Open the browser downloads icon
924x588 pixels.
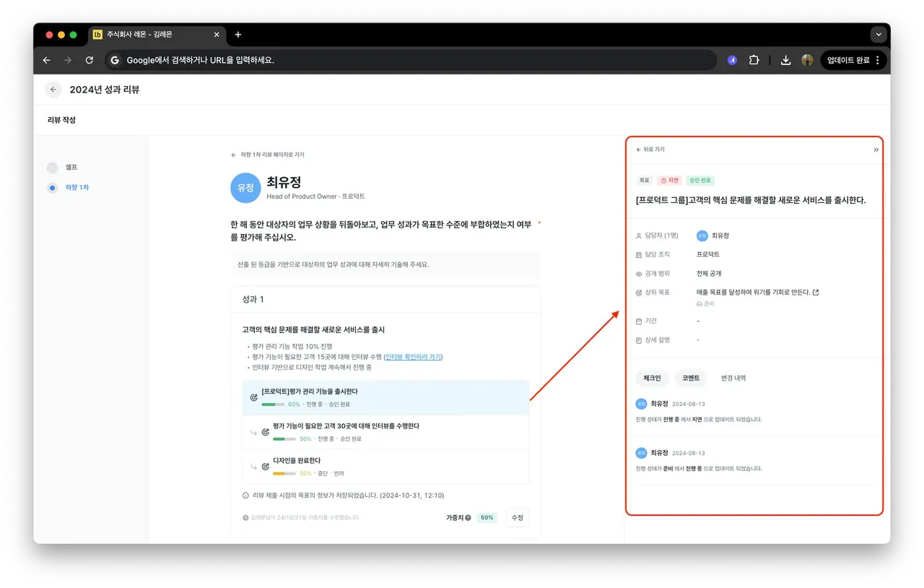(x=786, y=60)
